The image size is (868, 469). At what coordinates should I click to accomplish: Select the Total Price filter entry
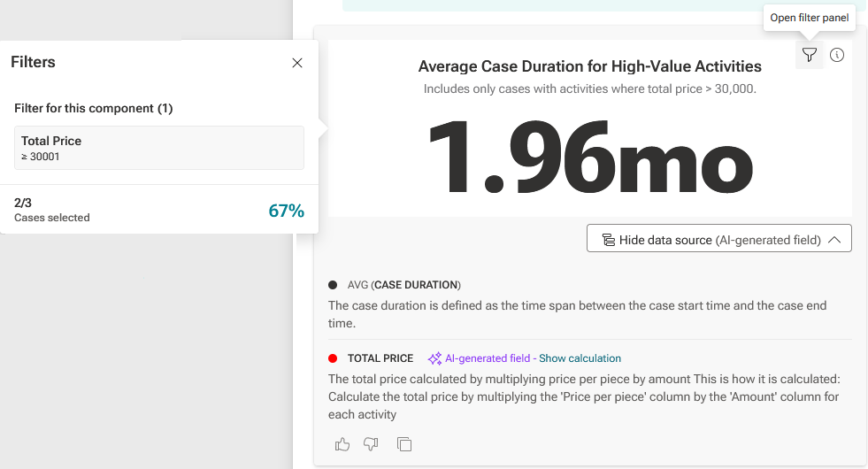[159, 148]
